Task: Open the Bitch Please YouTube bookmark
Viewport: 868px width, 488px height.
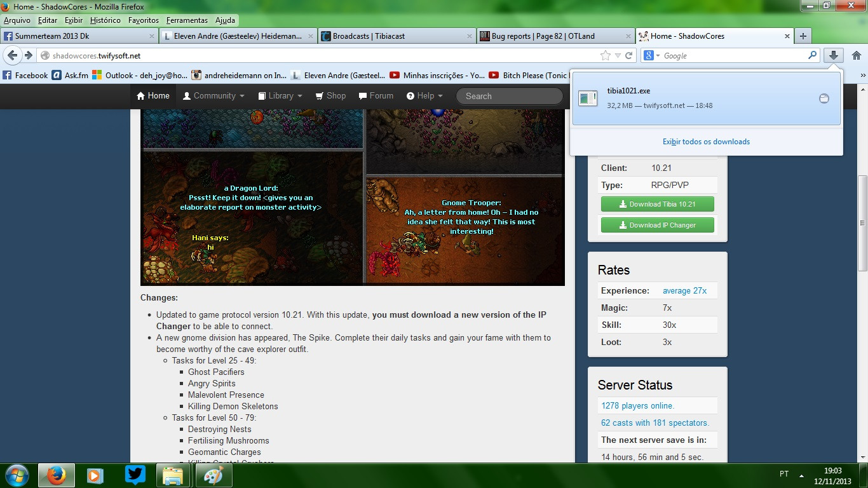Action: click(529, 75)
